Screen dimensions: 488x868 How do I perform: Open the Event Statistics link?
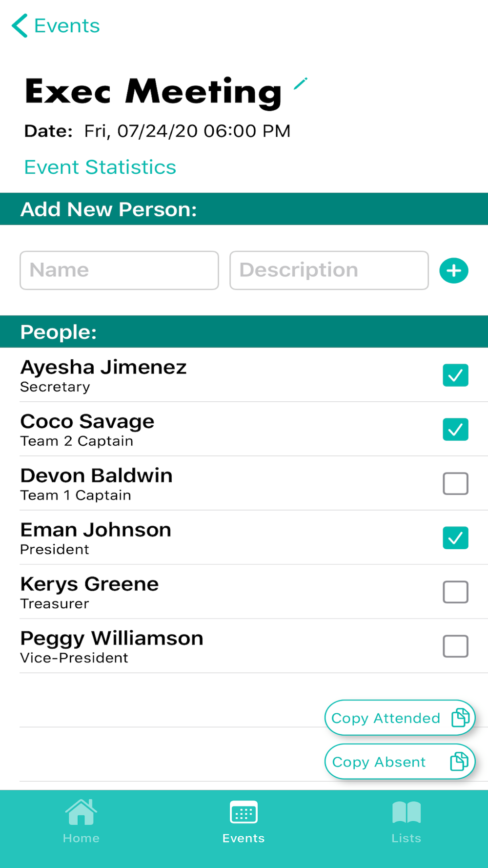[100, 167]
